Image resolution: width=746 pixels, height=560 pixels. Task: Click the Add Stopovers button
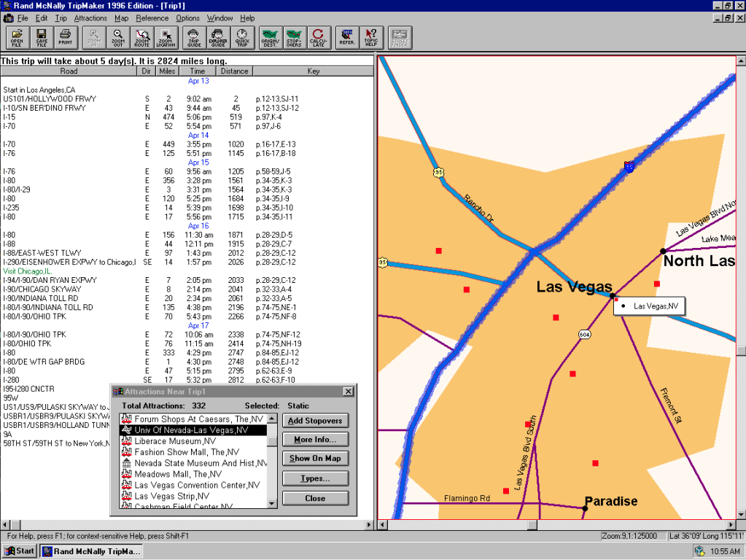[315, 421]
